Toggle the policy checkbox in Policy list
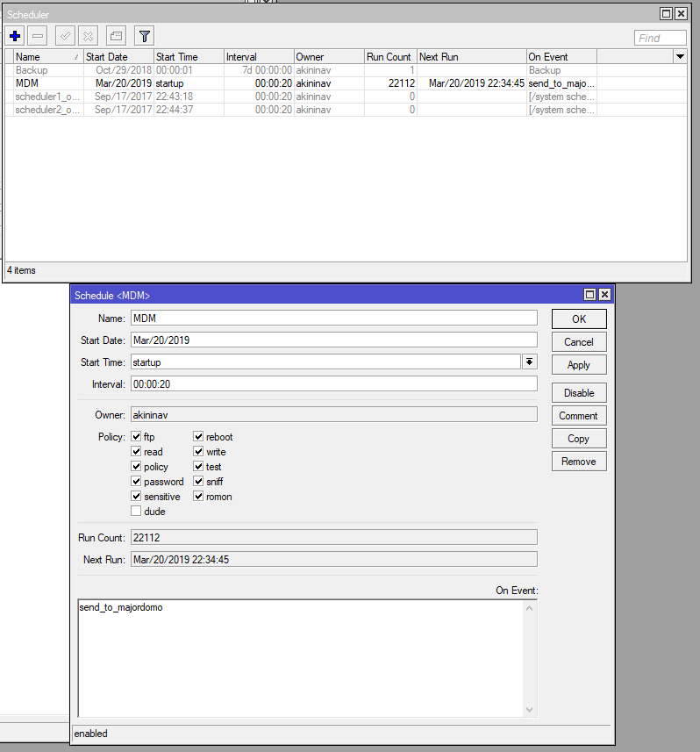This screenshot has width=700, height=752. (136, 466)
